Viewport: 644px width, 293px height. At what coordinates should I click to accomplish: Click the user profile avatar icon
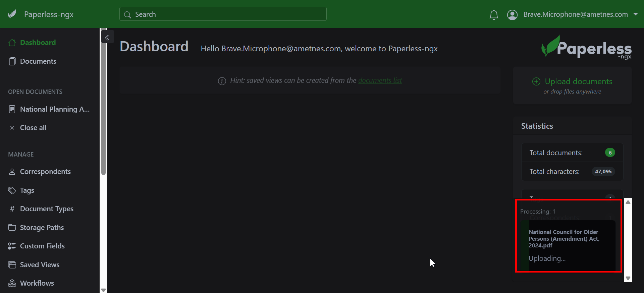tap(512, 15)
